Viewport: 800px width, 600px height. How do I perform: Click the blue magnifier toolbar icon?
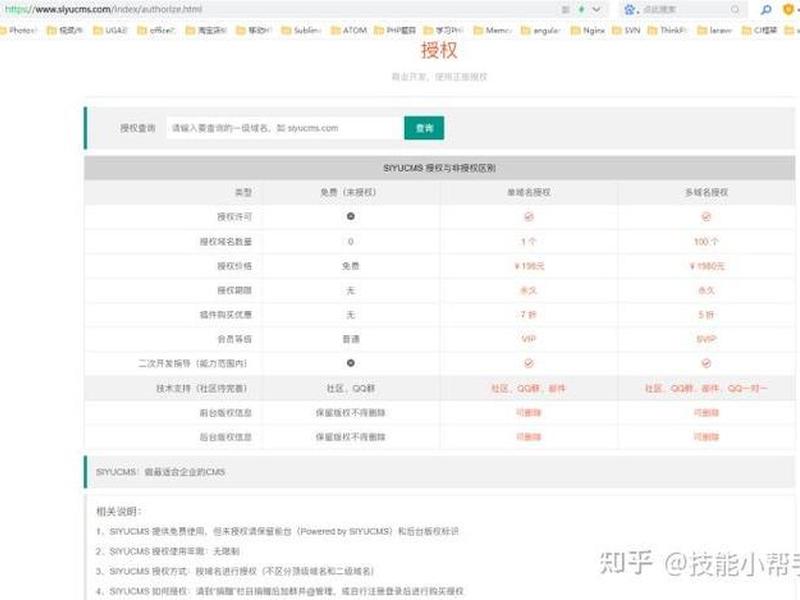[766, 10]
